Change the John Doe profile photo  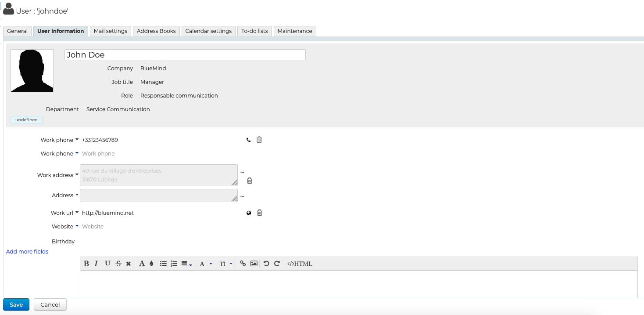click(32, 71)
